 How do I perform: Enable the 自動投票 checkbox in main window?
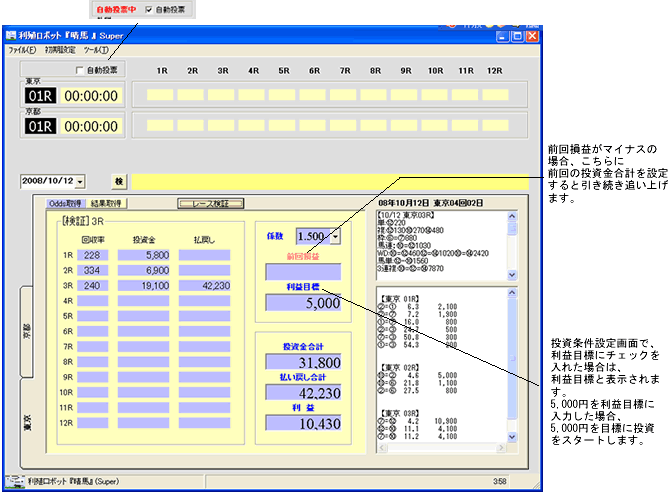tap(80, 70)
